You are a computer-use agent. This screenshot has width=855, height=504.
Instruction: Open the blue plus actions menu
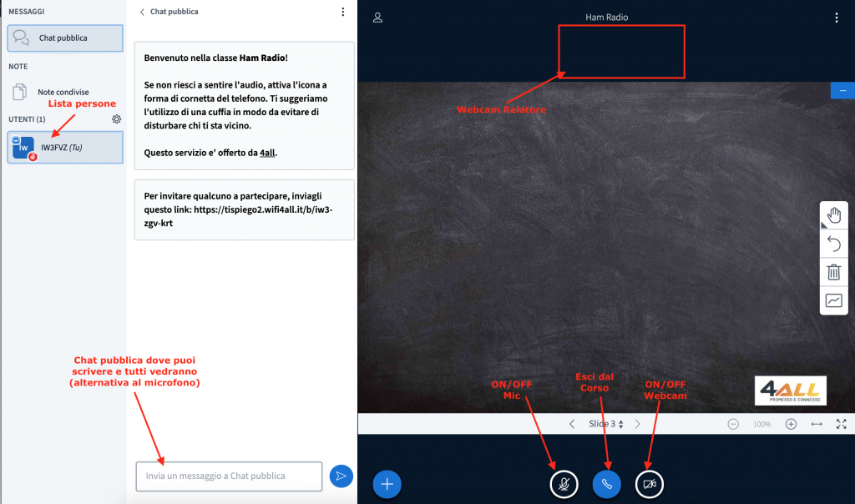[387, 484]
